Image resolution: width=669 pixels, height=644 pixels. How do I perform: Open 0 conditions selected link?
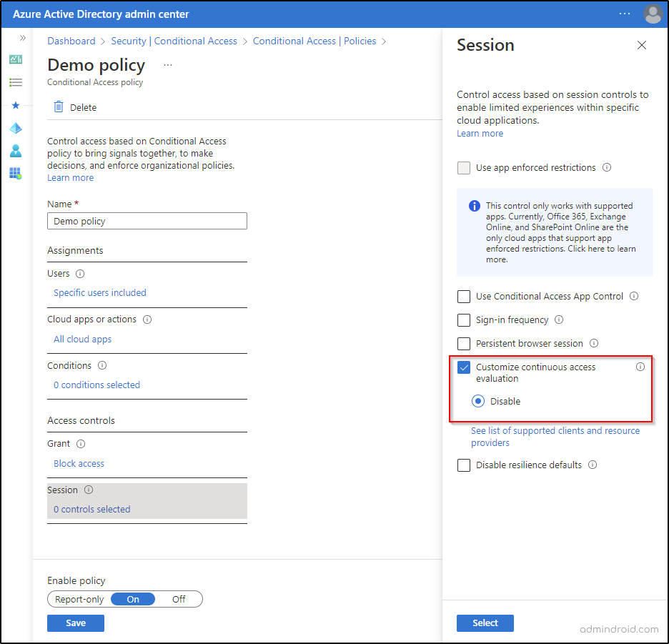[97, 385]
